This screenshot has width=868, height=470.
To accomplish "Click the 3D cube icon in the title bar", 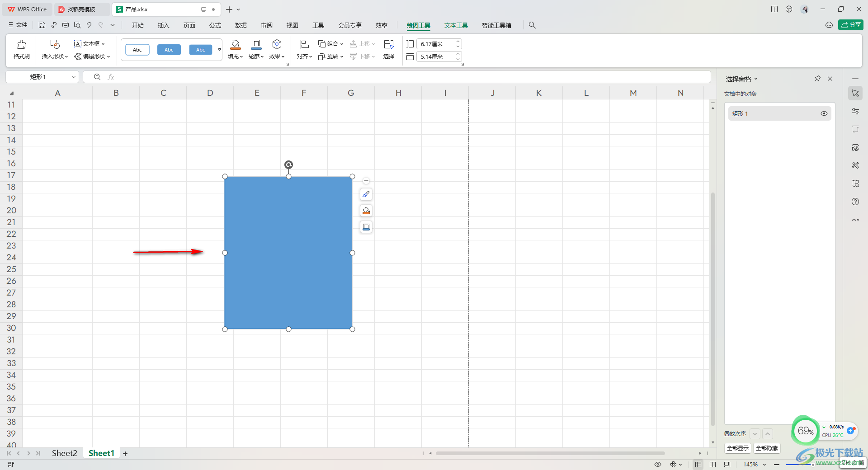I will click(x=789, y=9).
